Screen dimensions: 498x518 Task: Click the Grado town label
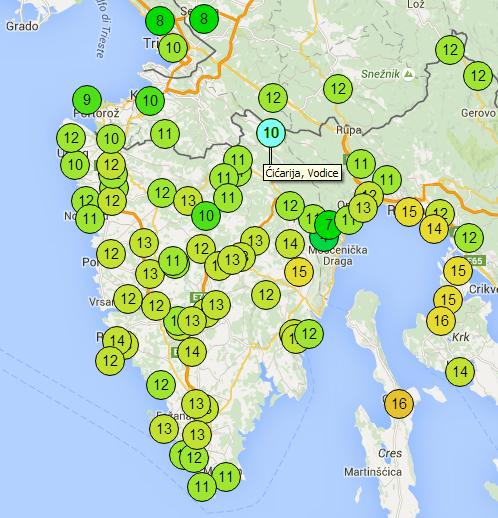pos(22,26)
